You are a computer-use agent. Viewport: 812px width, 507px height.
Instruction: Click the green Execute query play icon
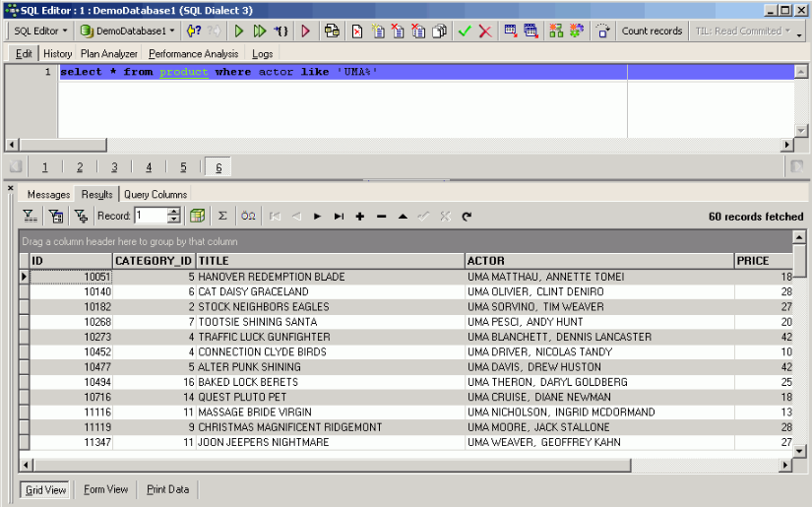click(x=239, y=32)
